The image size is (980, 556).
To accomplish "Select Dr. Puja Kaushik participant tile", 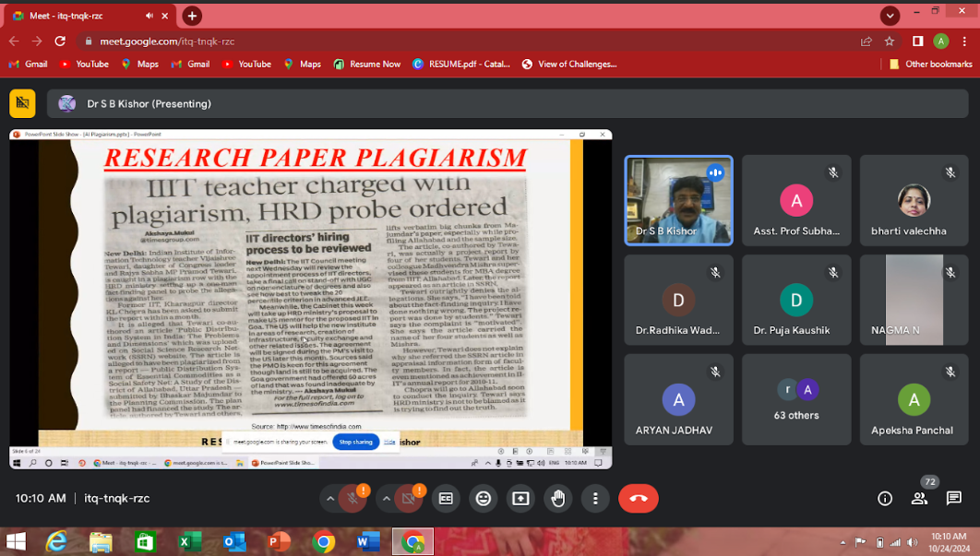I will [796, 300].
